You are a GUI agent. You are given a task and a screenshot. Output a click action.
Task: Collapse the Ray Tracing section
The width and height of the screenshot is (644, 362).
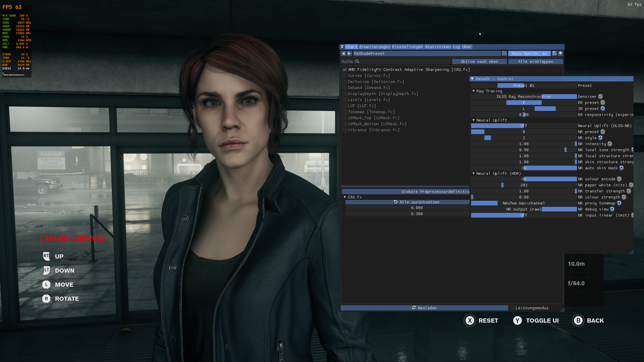[x=473, y=91]
